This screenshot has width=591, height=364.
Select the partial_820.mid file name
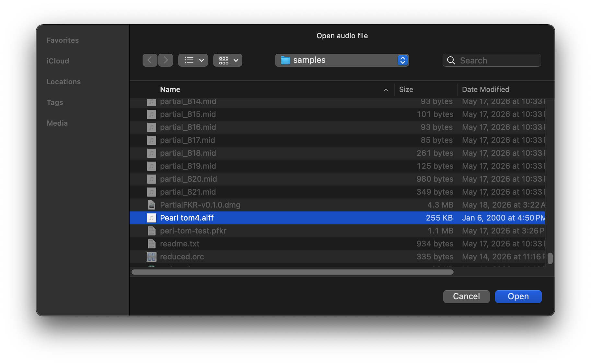coord(189,179)
